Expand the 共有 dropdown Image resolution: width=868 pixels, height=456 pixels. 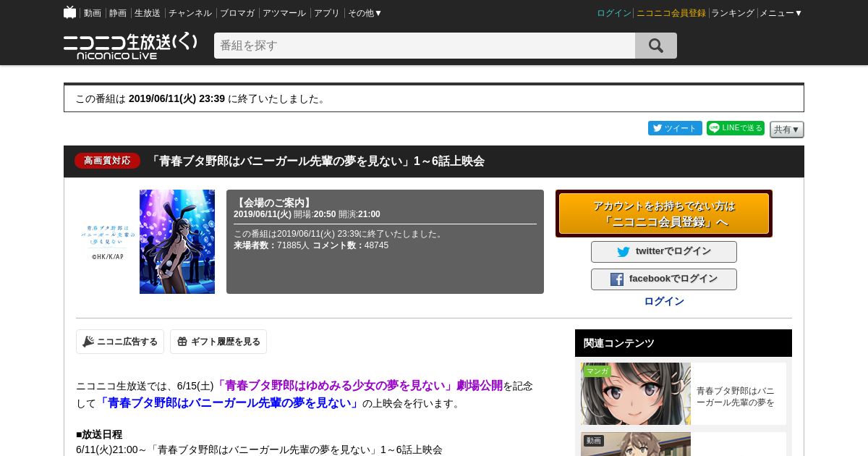click(x=787, y=130)
